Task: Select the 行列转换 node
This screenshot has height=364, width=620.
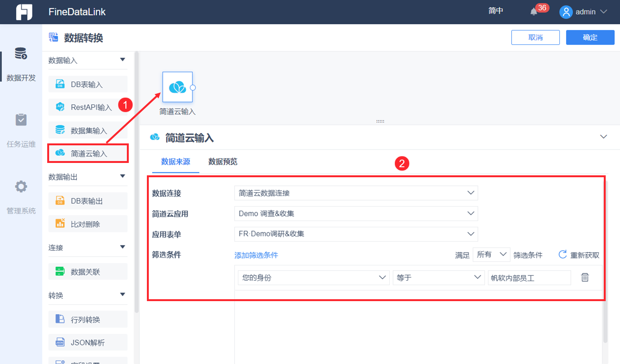Action: click(88, 319)
